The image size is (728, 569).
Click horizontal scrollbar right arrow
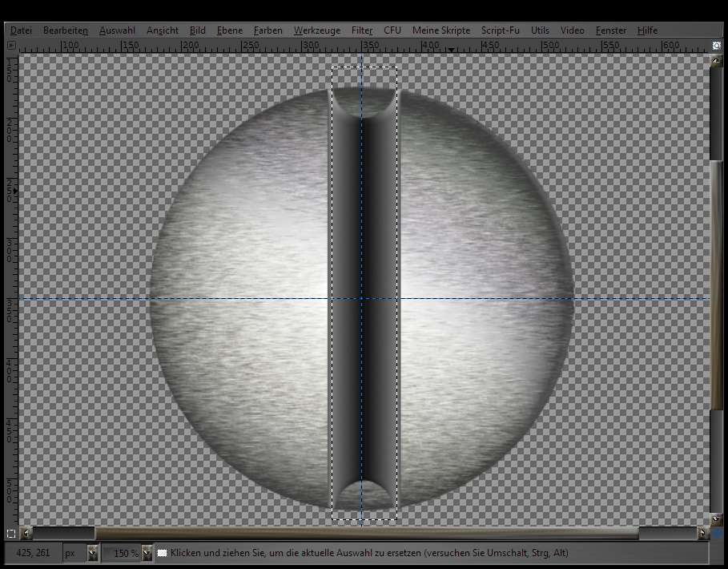(703, 533)
